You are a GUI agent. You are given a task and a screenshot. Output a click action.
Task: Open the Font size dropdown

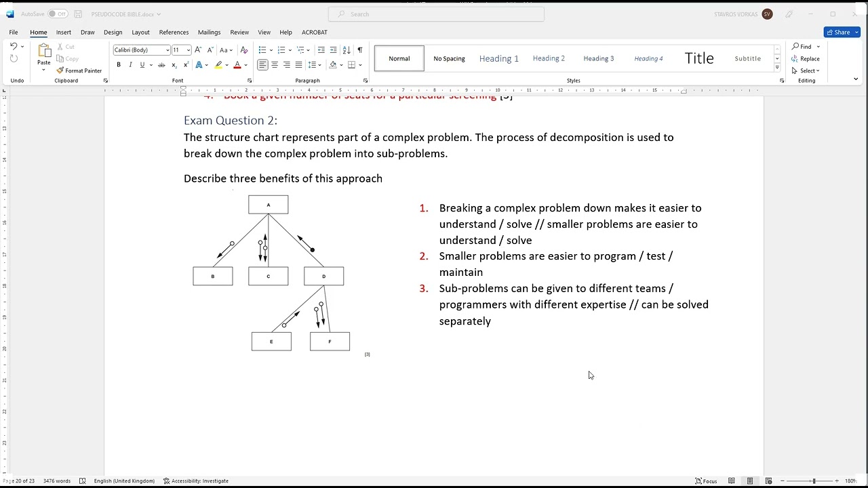coord(189,50)
